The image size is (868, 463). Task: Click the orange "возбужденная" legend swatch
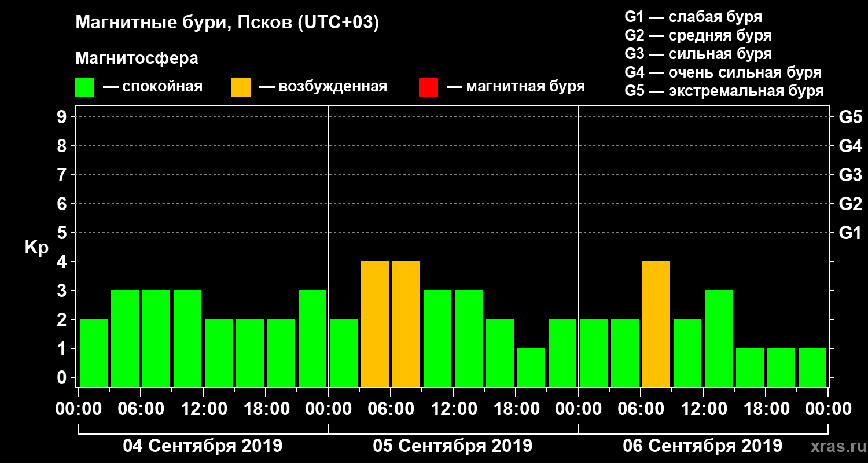[241, 87]
